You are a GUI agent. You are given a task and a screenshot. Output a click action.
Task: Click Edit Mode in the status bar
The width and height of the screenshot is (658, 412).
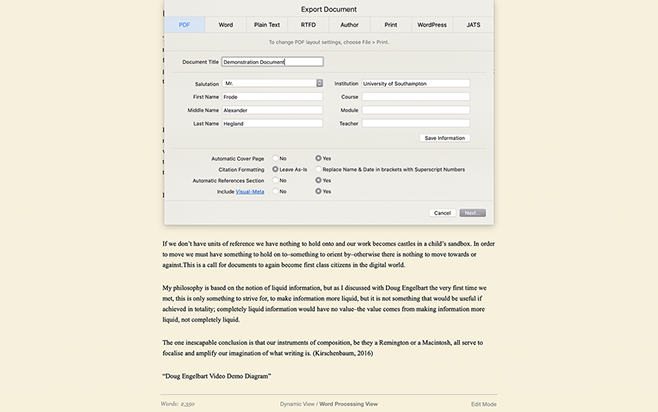coord(483,403)
